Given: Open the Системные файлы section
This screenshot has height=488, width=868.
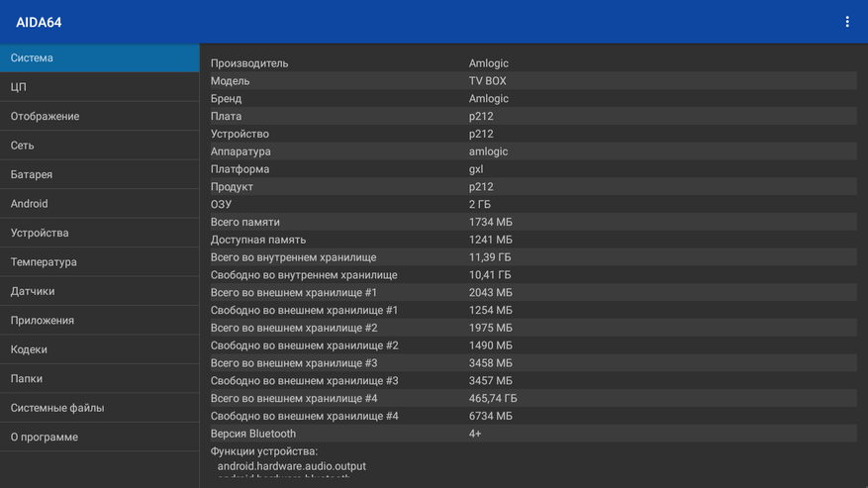Looking at the screenshot, I should [x=100, y=408].
